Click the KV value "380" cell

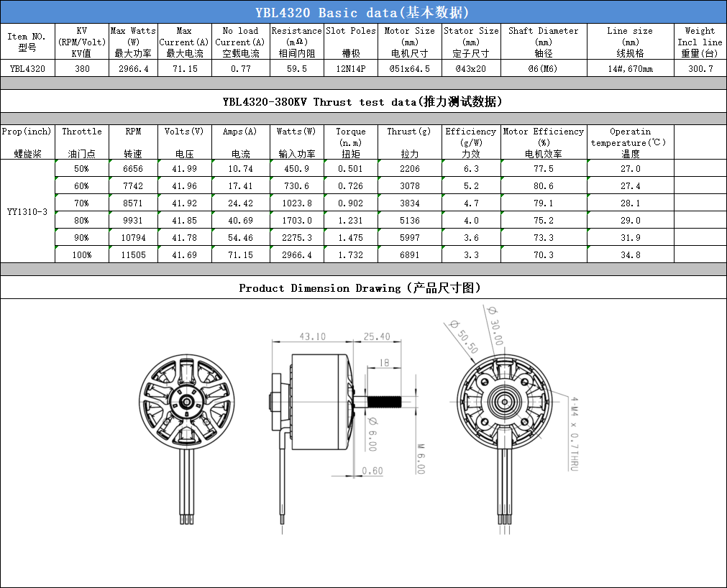click(x=82, y=68)
